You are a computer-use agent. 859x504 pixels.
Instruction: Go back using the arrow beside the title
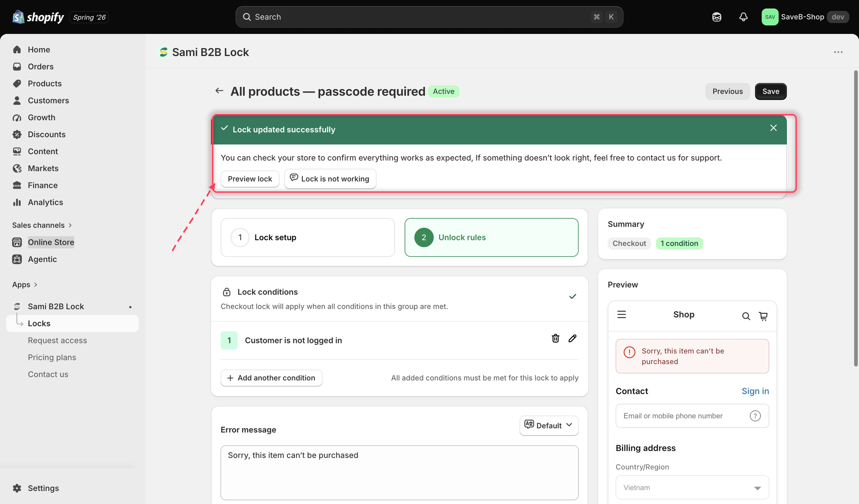point(219,91)
